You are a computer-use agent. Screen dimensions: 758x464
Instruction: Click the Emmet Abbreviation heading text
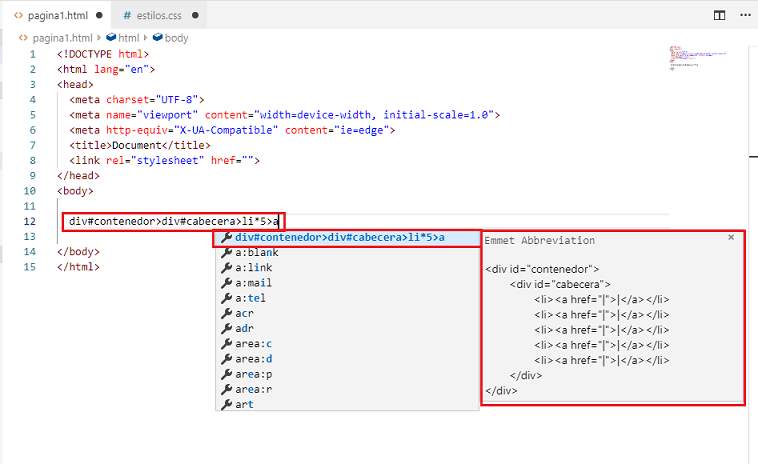tap(539, 240)
